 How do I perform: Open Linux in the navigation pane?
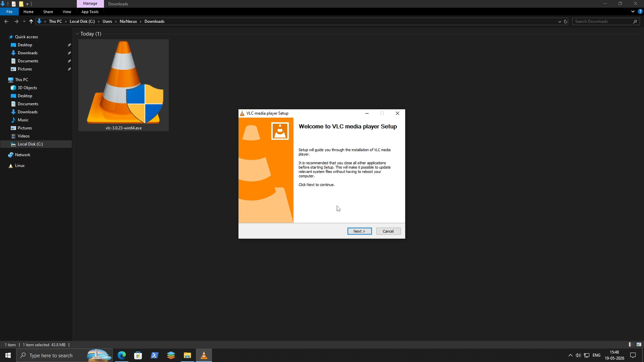coord(20,165)
